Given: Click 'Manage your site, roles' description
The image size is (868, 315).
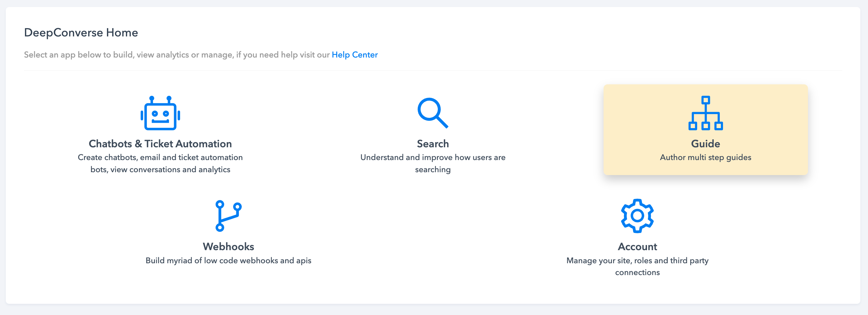Looking at the screenshot, I should 637,261.
